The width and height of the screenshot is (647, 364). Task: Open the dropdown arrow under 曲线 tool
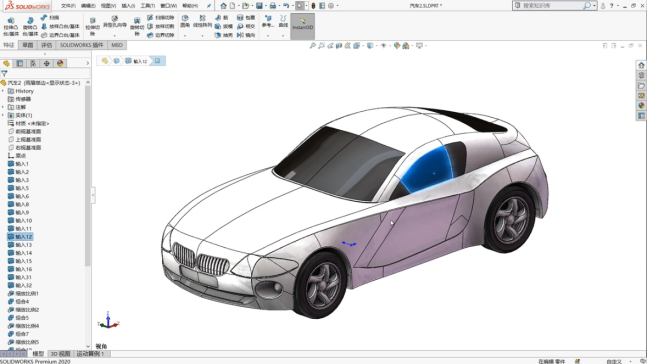click(x=283, y=35)
